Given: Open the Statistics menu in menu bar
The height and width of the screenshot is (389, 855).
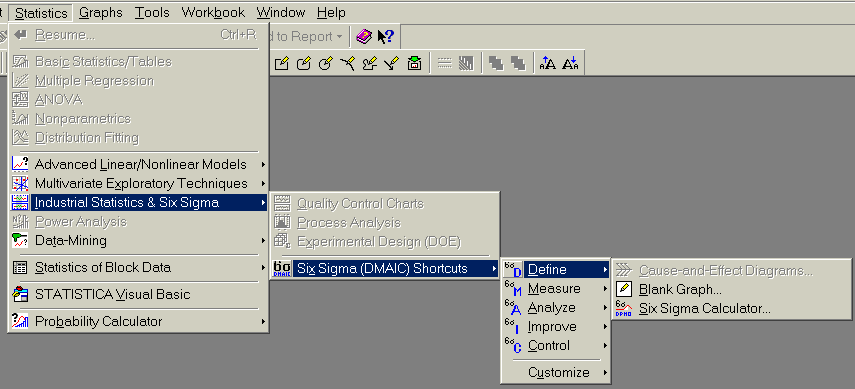Looking at the screenshot, I should [x=41, y=13].
